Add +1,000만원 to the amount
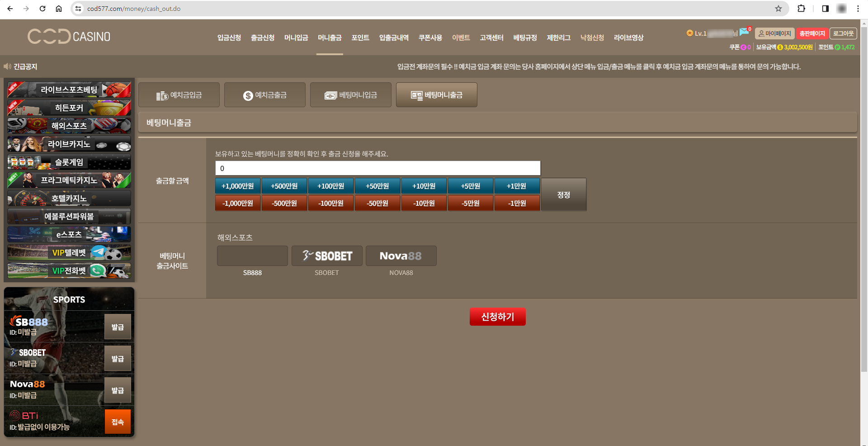Image resolution: width=868 pixels, height=446 pixels. tap(238, 186)
